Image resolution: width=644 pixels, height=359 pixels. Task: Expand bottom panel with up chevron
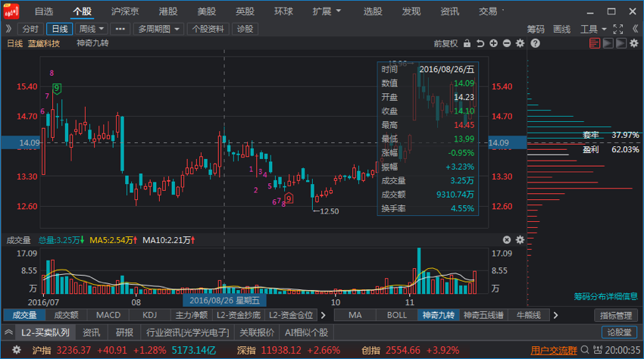coord(8,332)
